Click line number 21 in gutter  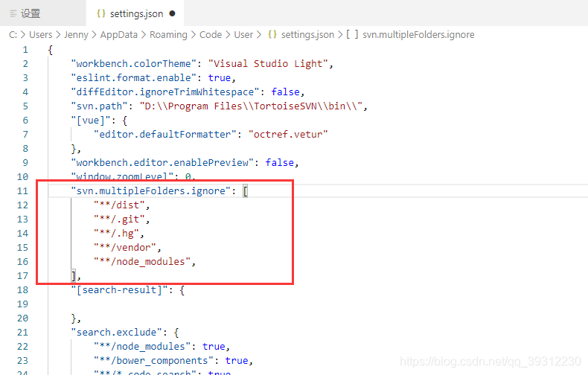[x=22, y=333]
